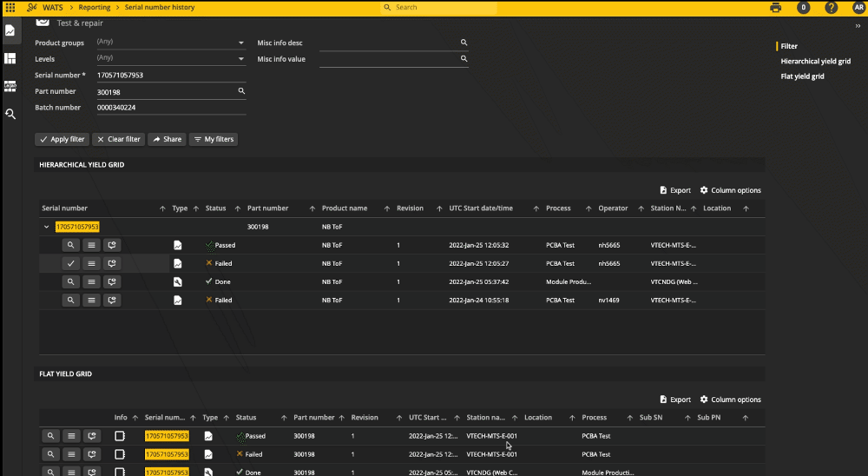Toggle Info checkbox in first flat grid row
Screen dimensions: 868x476
(121, 436)
